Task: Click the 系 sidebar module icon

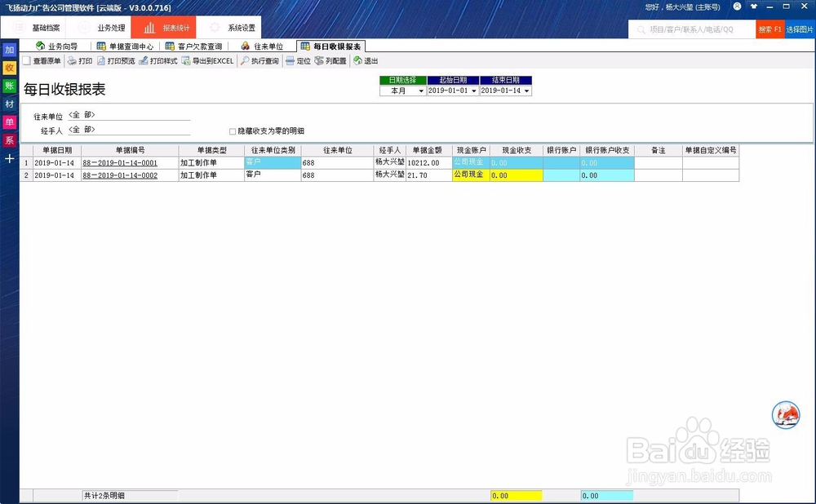Action: coord(9,140)
